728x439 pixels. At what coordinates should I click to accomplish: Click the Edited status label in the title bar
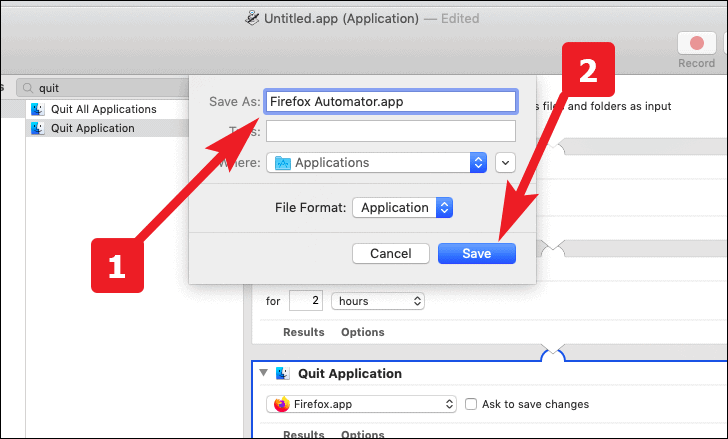point(460,19)
